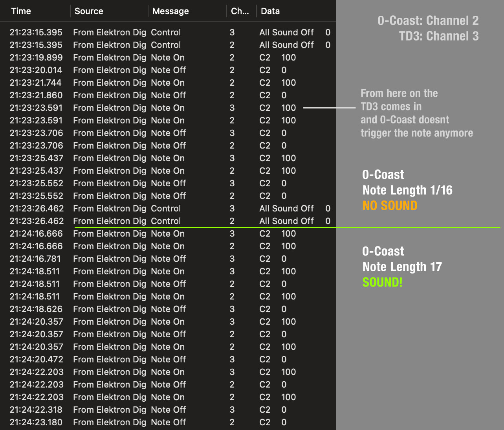Select the Note On row at 21:23:19.899
The height and width of the screenshot is (430, 504).
(168, 57)
